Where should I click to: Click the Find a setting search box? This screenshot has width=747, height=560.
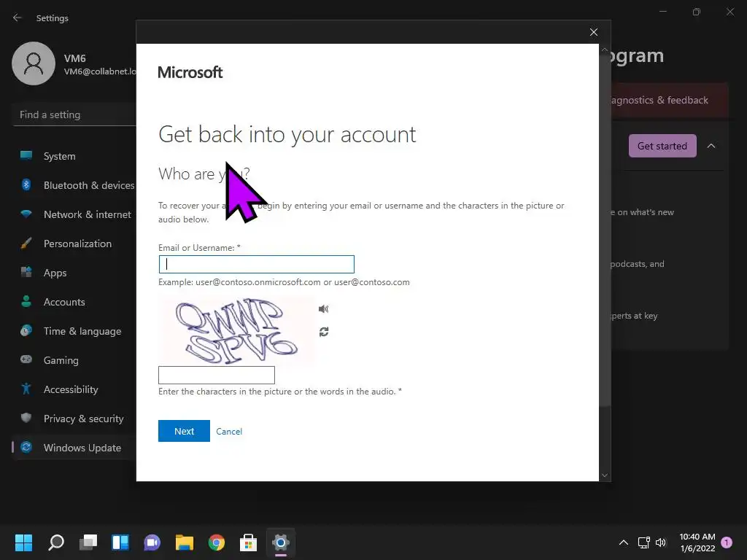[x=75, y=114]
